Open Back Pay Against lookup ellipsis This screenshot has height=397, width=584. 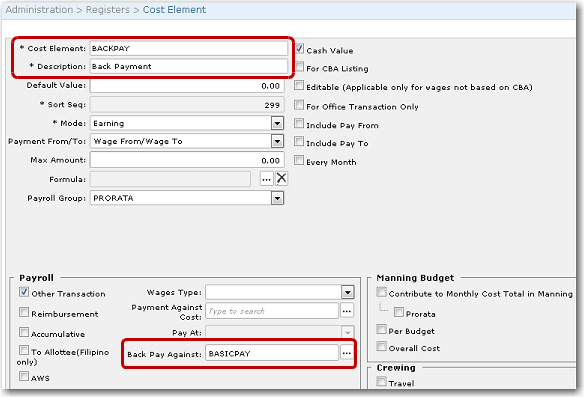347,353
